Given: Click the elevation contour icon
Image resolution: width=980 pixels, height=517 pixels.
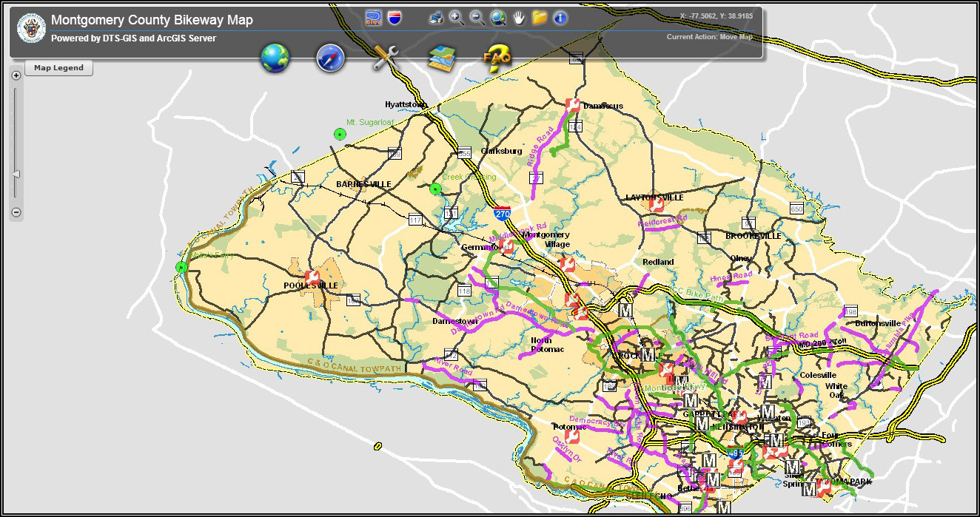Looking at the screenshot, I should click(374, 18).
